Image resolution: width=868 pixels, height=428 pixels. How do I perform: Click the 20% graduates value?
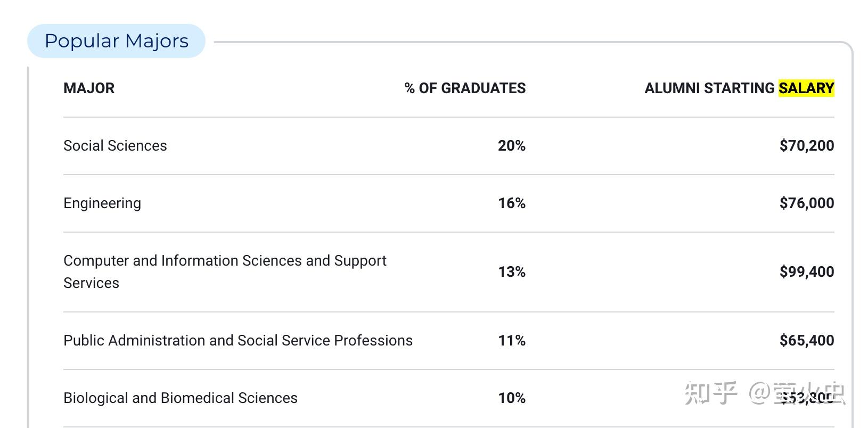point(511,145)
